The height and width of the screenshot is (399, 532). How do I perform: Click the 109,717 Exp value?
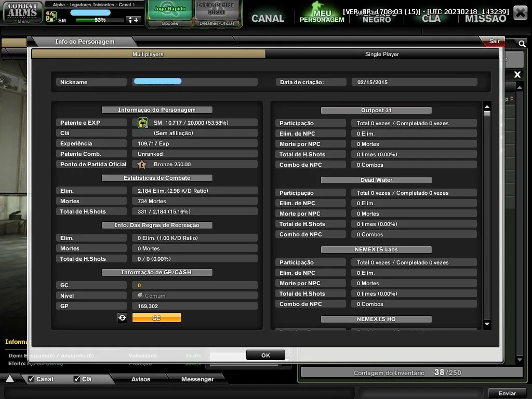pyautogui.click(x=195, y=143)
